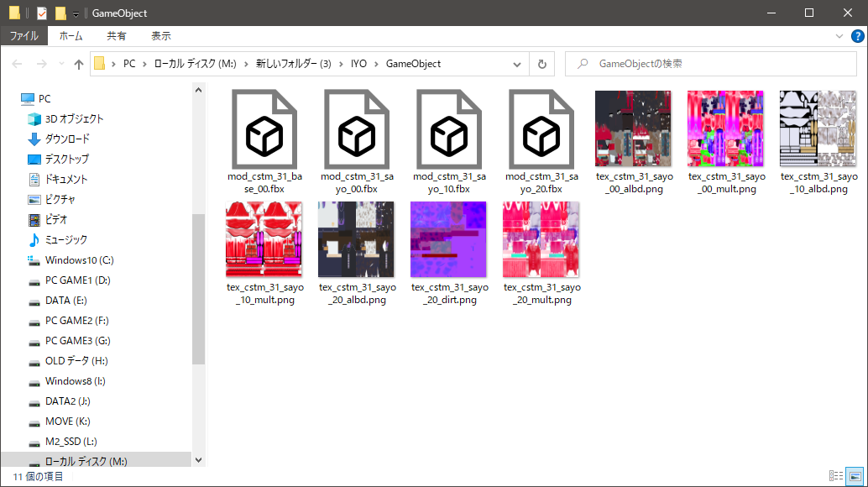Go back with the back arrow
The image size is (868, 487).
pyautogui.click(x=17, y=64)
